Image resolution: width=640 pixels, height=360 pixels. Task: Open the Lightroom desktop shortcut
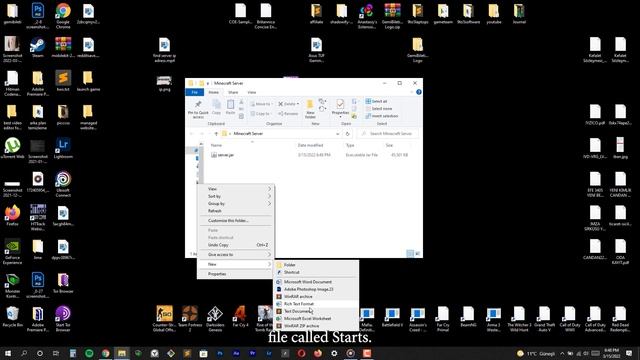pyautogui.click(x=63, y=149)
